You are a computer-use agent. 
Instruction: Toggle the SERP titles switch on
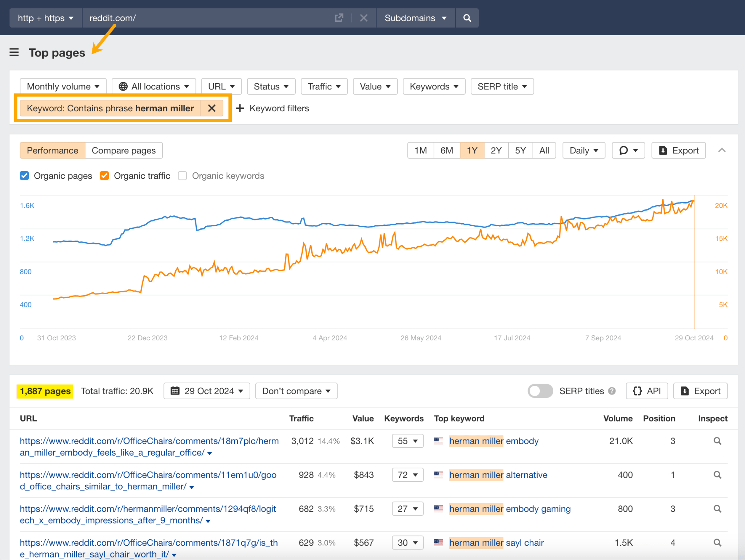540,391
